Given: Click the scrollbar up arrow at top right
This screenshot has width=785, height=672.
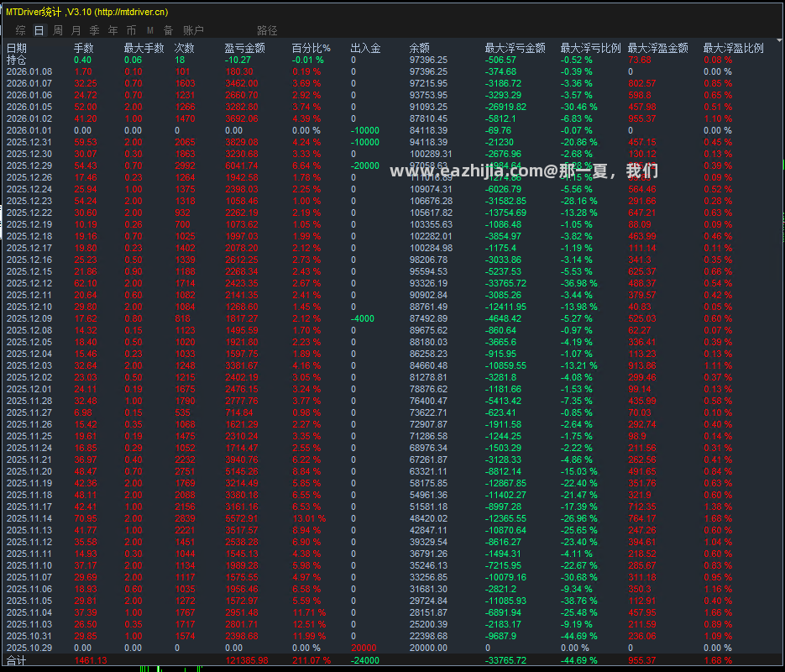Looking at the screenshot, I should [779, 39].
